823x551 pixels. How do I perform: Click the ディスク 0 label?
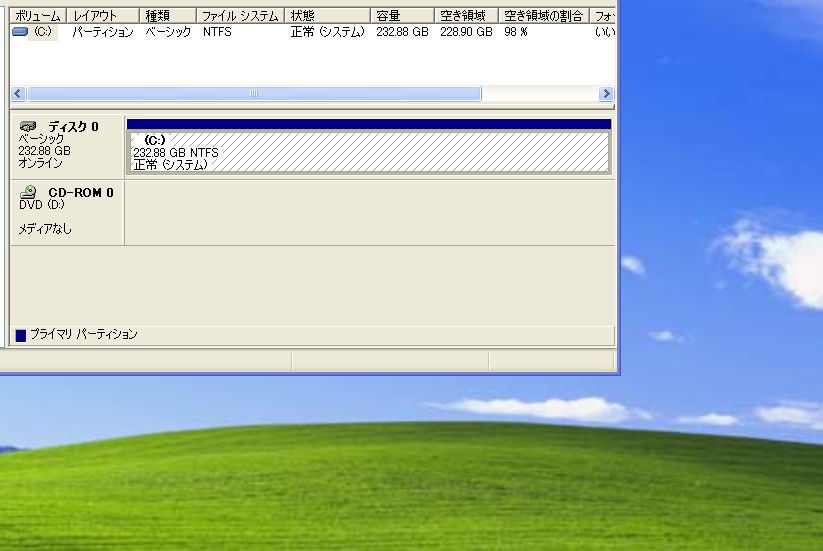click(x=73, y=126)
